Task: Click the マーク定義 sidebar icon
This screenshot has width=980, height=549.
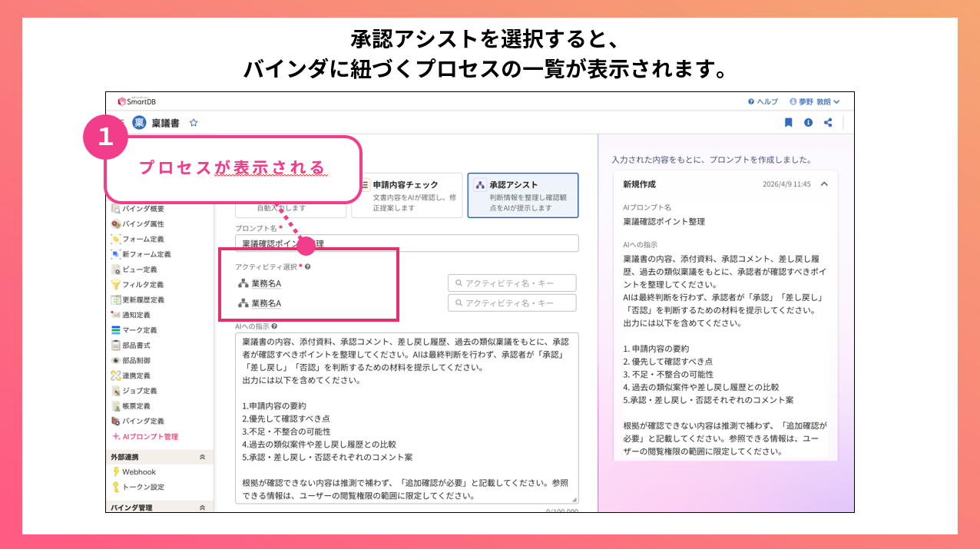Action: [116, 330]
